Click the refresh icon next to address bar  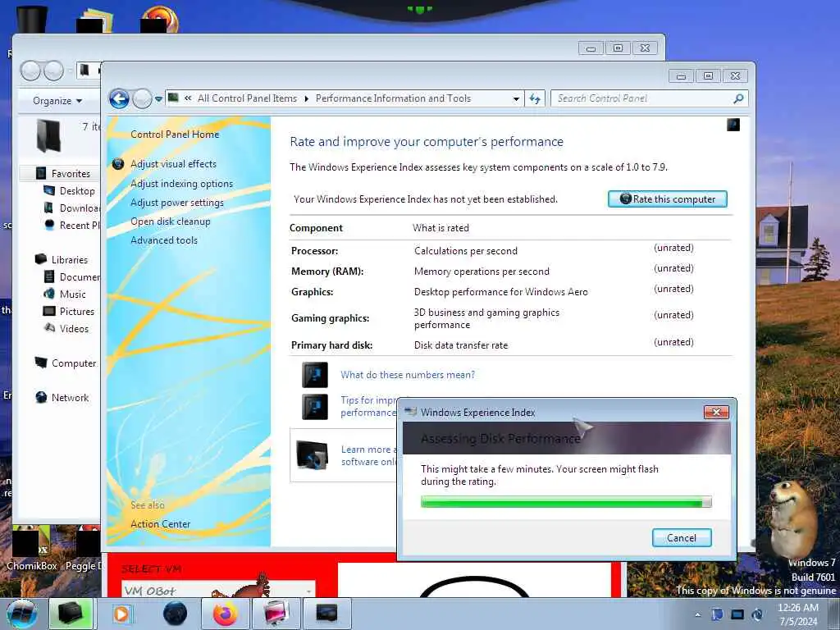point(535,98)
